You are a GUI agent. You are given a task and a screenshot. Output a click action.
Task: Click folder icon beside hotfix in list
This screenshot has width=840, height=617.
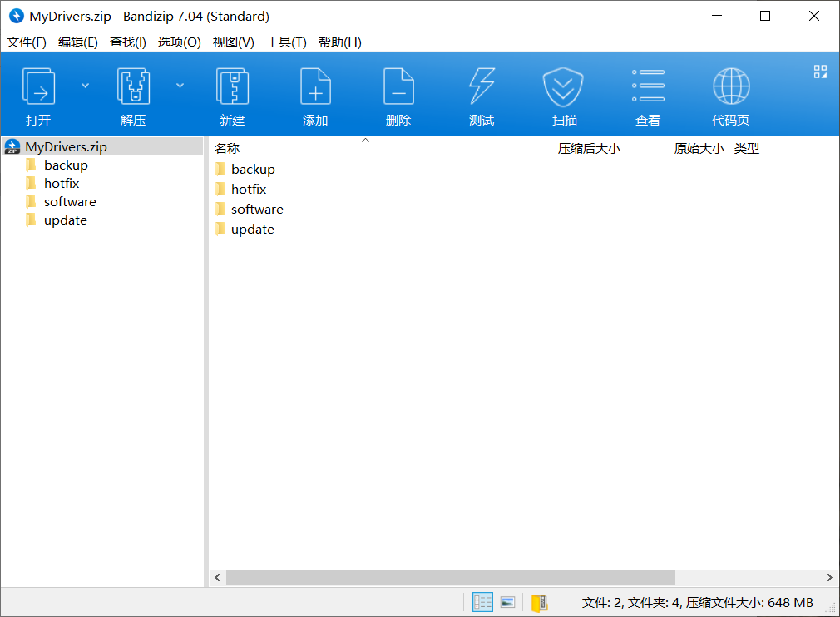click(220, 189)
